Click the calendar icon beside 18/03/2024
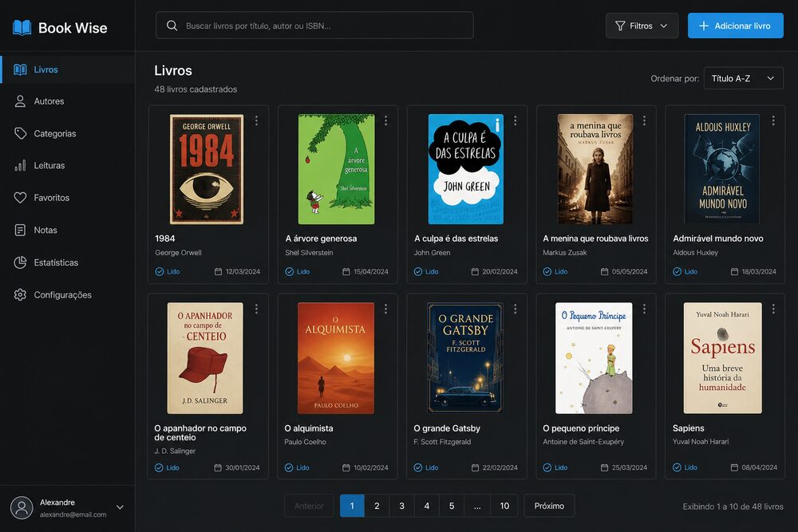 [x=734, y=272]
